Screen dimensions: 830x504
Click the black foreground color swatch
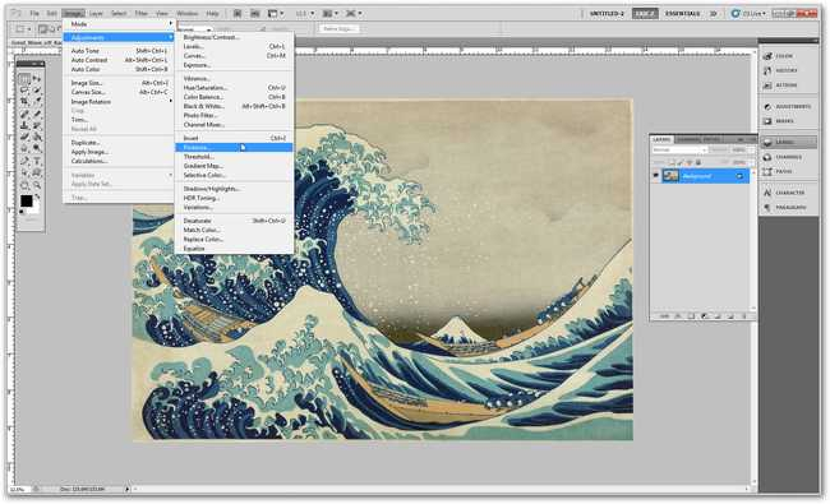(26, 201)
